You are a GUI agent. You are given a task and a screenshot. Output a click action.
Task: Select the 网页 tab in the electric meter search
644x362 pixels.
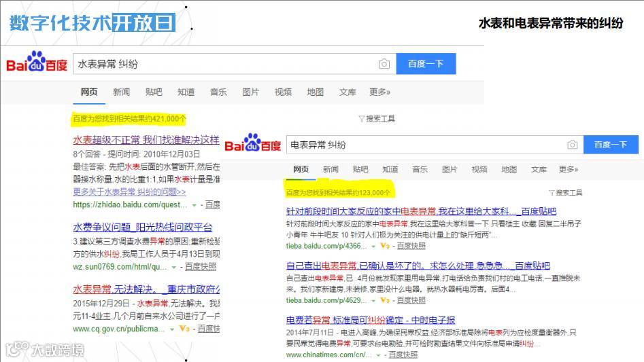tap(301, 169)
